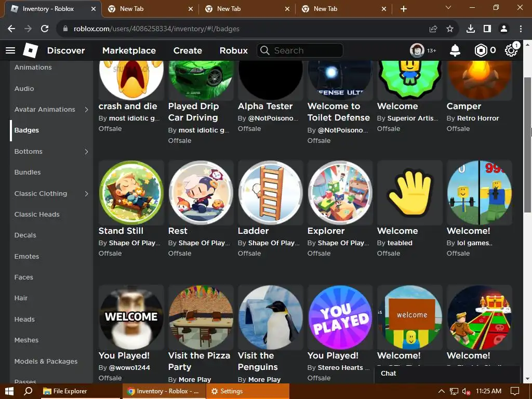Screen dimensions: 532x399
Task: Click the Windows Start button
Action: 9,391
